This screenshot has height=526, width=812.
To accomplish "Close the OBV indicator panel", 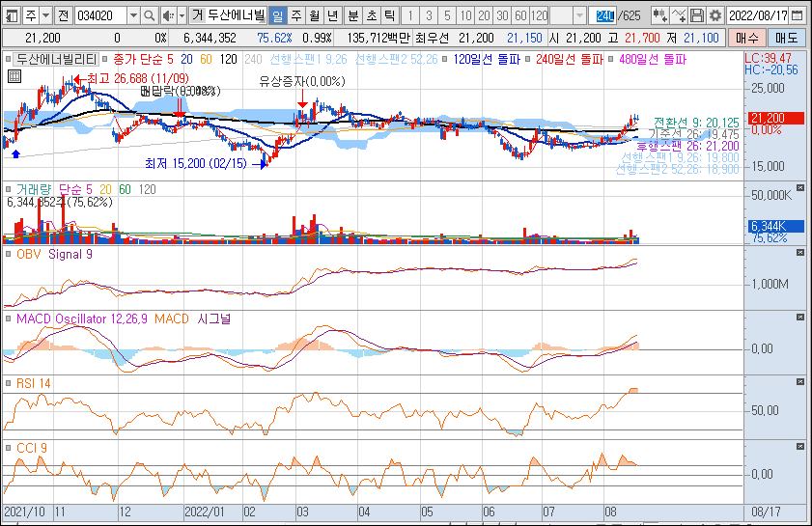I will (800, 253).
